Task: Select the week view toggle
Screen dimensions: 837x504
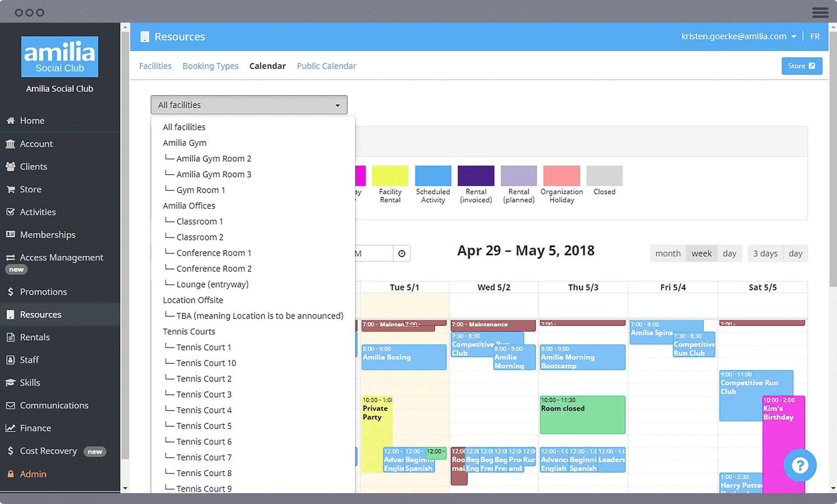Action: [x=701, y=254]
